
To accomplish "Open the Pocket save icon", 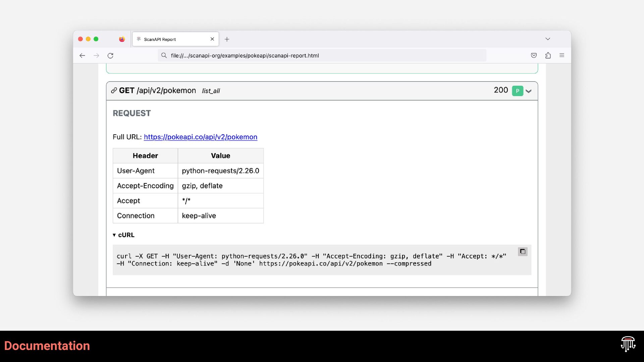I will (x=534, y=56).
